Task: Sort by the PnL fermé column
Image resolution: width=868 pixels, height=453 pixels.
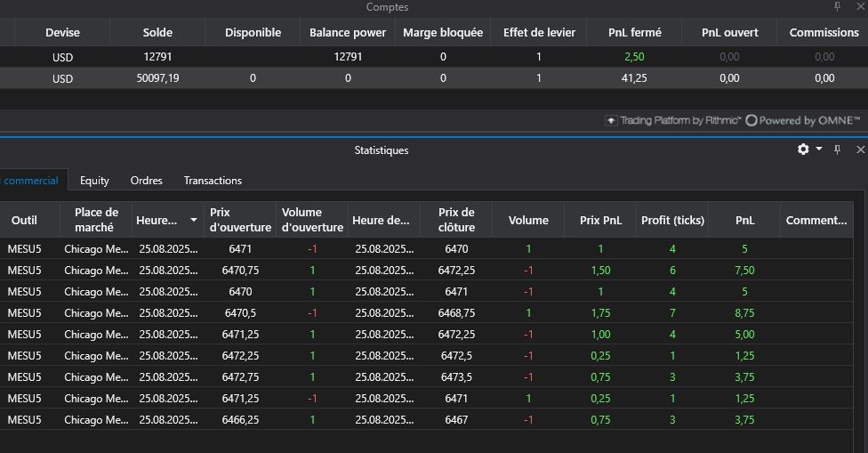Action: point(633,32)
